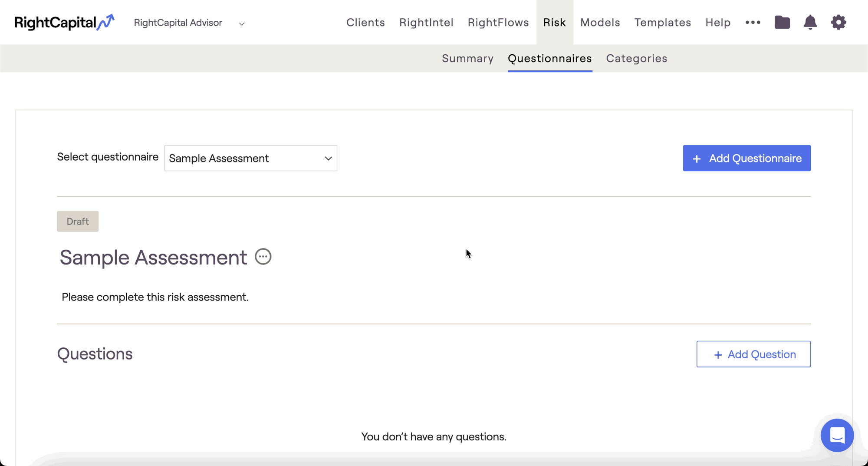
Task: Open the Select questionnaire dropdown
Action: 250,158
